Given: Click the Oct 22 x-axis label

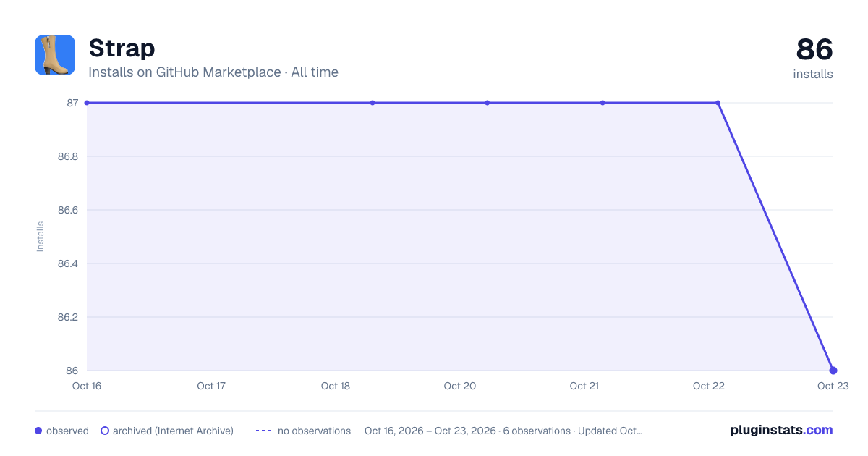Looking at the screenshot, I should click(709, 386).
